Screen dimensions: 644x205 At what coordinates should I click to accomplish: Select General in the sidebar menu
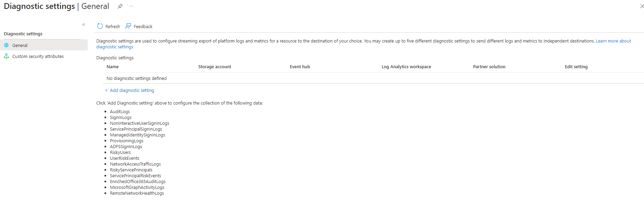pos(20,45)
